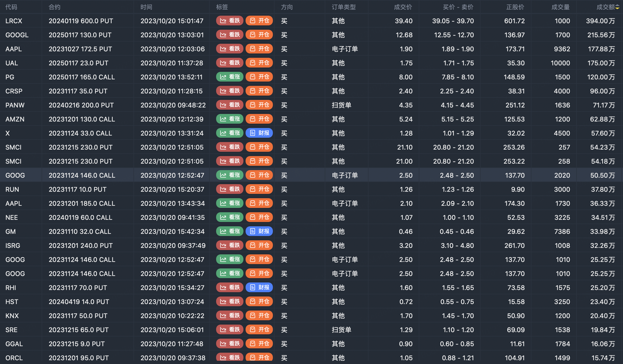
Task: Select the ISRG ticker cell
Action: point(13,245)
